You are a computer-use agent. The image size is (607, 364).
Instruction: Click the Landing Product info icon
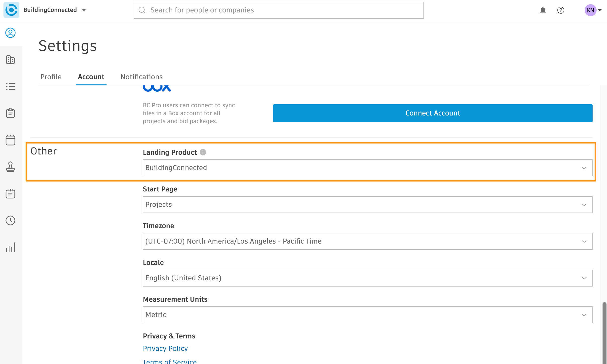203,152
